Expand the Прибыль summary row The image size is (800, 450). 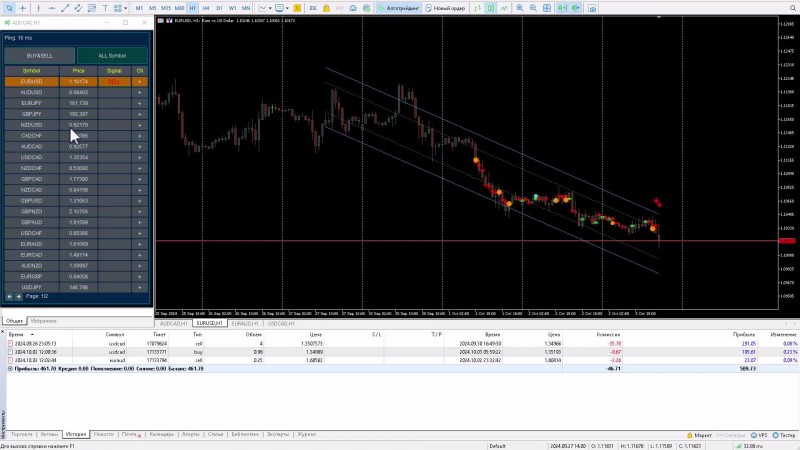click(x=10, y=368)
